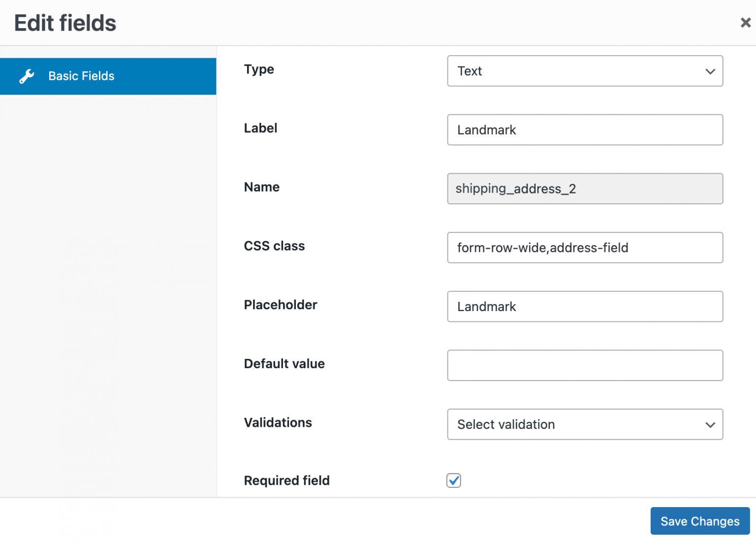Click the CSS class label text

pyautogui.click(x=274, y=246)
